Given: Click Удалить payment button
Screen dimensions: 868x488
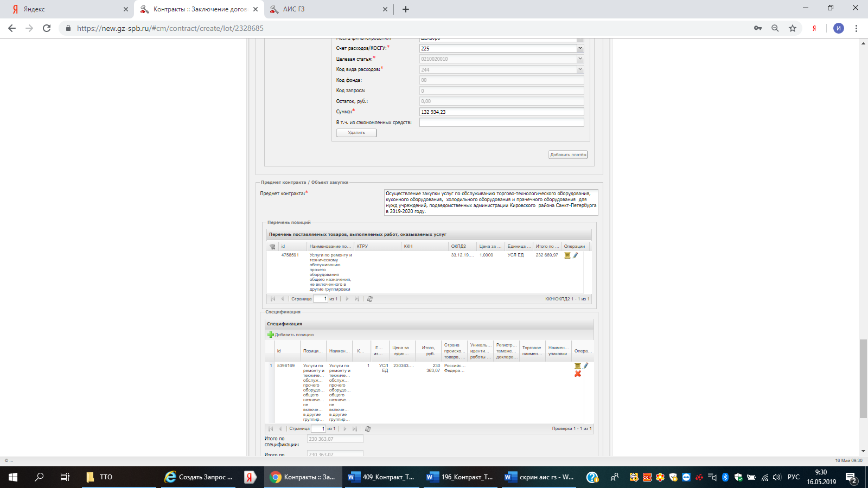Looking at the screenshot, I should (x=356, y=132).
